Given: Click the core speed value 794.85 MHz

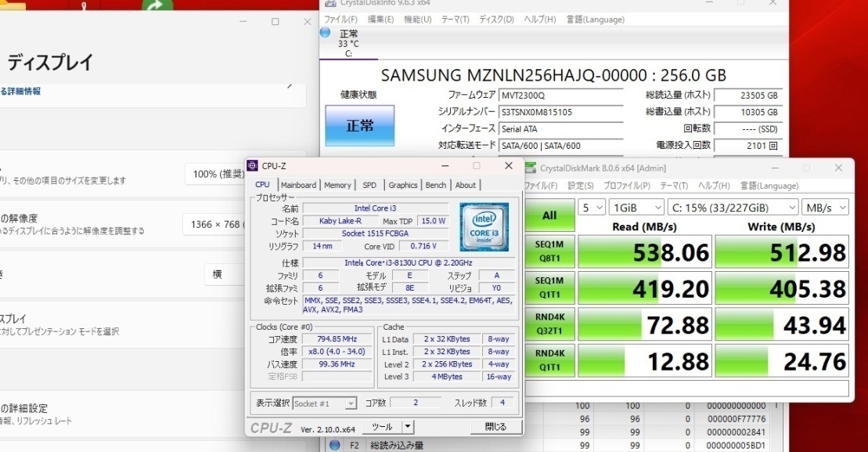Looking at the screenshot, I should point(337,339).
